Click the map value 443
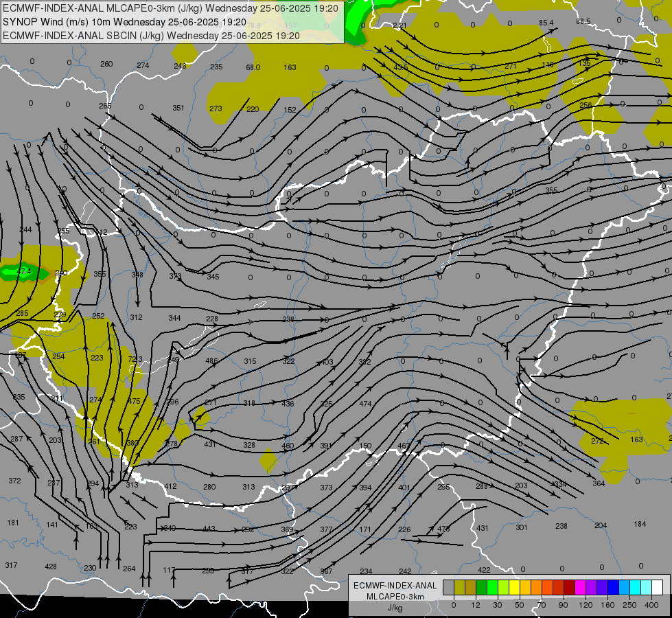The height and width of the screenshot is (618, 672). coord(209,529)
